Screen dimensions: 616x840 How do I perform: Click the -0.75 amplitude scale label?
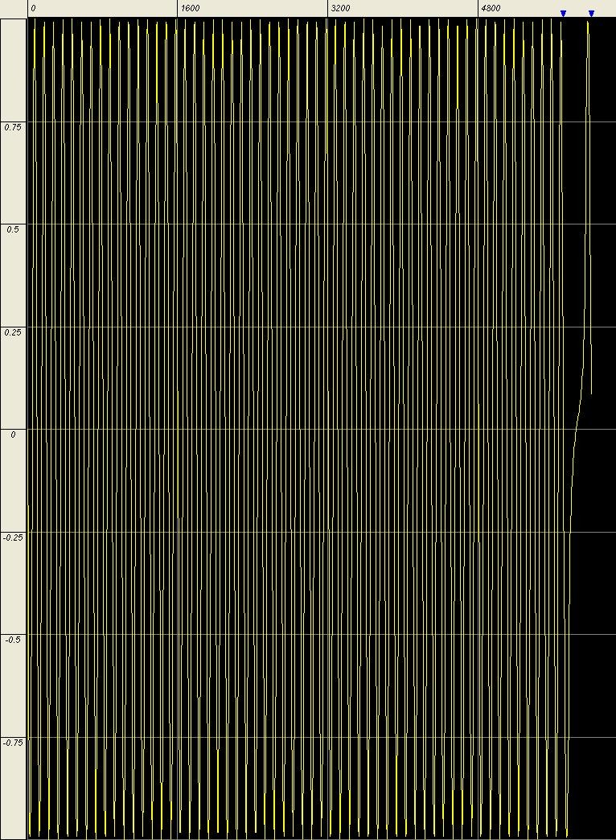[x=13, y=743]
